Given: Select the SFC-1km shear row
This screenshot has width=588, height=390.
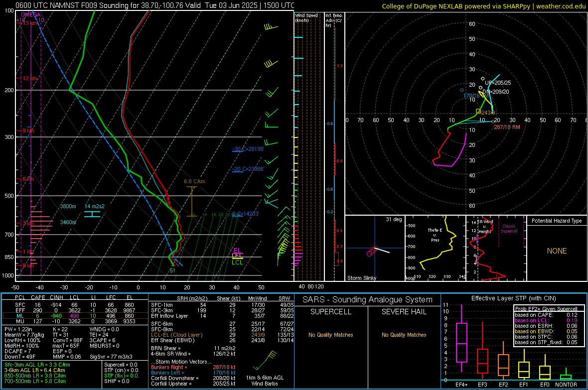Looking at the screenshot, I should click(x=222, y=305).
